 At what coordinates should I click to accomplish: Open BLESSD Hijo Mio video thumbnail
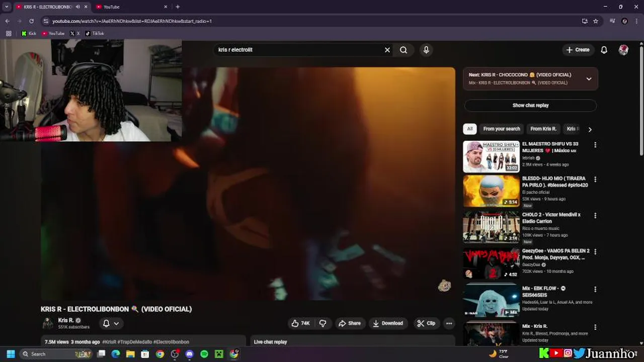pos(491,191)
